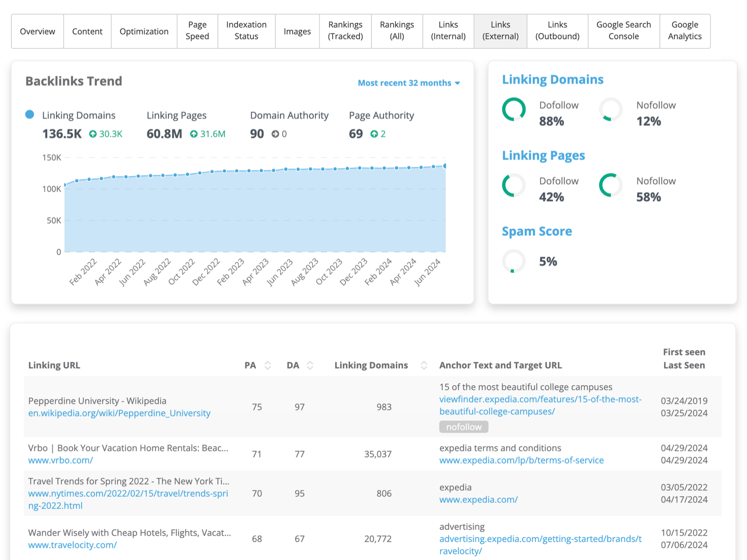The width and height of the screenshot is (747, 560).
Task: Click the Domain Authority no-change arrow icon
Action: (x=275, y=134)
